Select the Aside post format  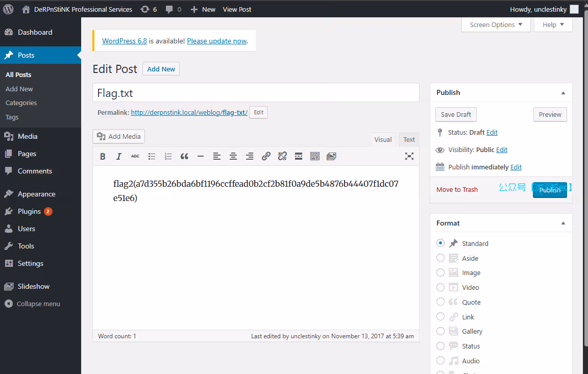point(440,258)
